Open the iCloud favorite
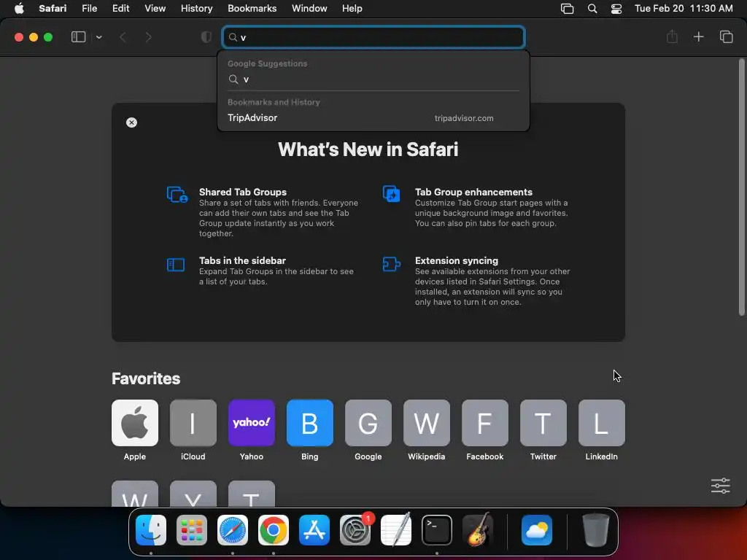This screenshot has width=747, height=560. (x=193, y=423)
